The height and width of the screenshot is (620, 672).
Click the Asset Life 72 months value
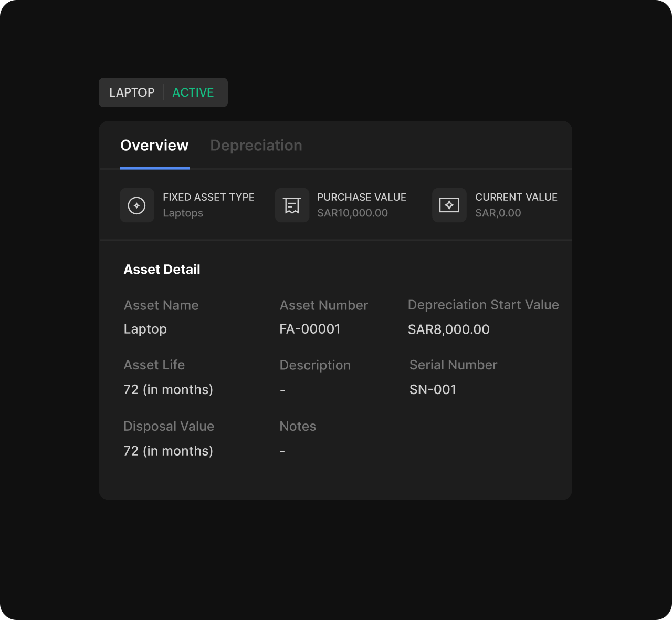168,389
